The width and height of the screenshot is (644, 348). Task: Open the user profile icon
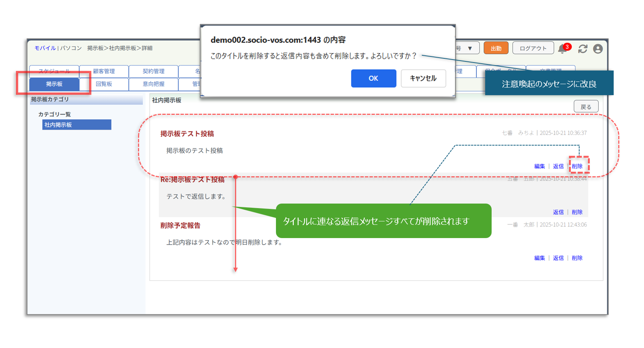598,49
